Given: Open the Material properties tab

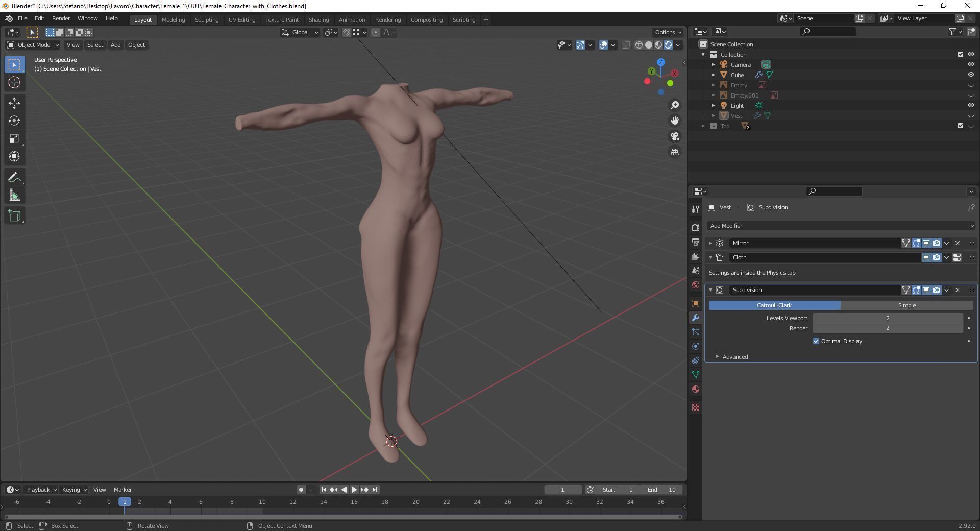Looking at the screenshot, I should (696, 389).
